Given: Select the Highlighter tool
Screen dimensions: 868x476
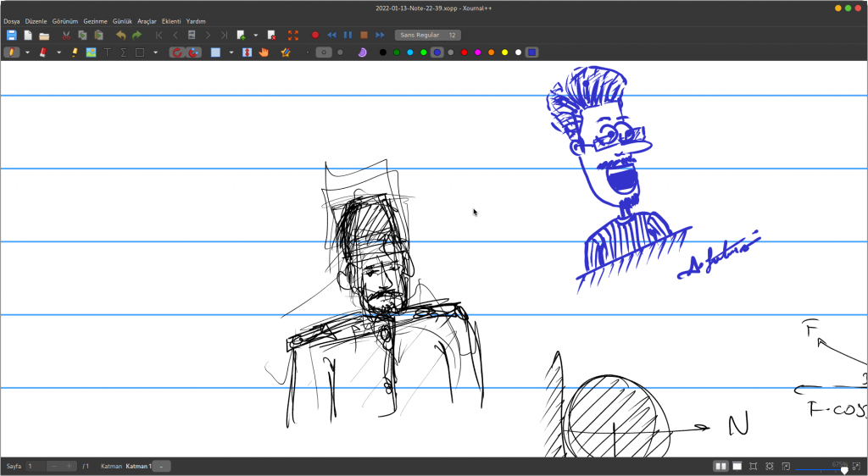Looking at the screenshot, I should pos(75,53).
